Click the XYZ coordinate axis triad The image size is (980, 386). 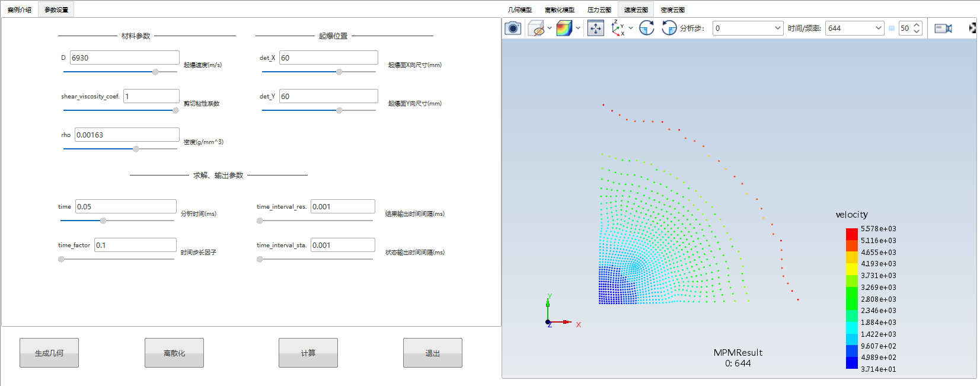[563, 310]
